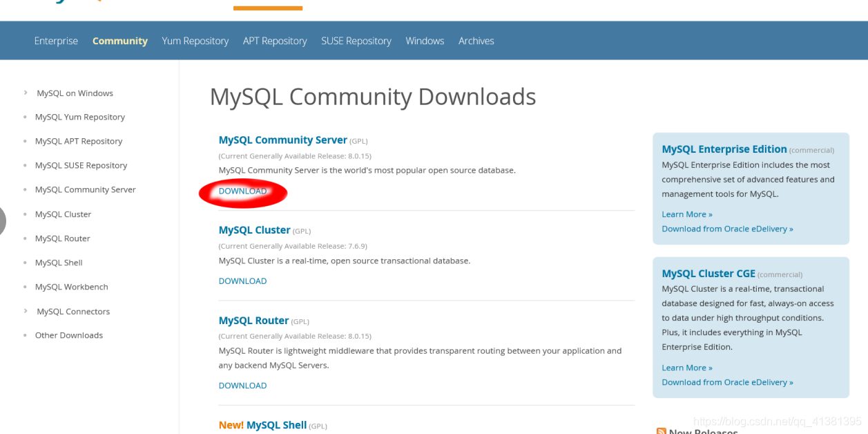
Task: Click Learn More under MySQL Enterprise Edition
Action: (x=686, y=214)
